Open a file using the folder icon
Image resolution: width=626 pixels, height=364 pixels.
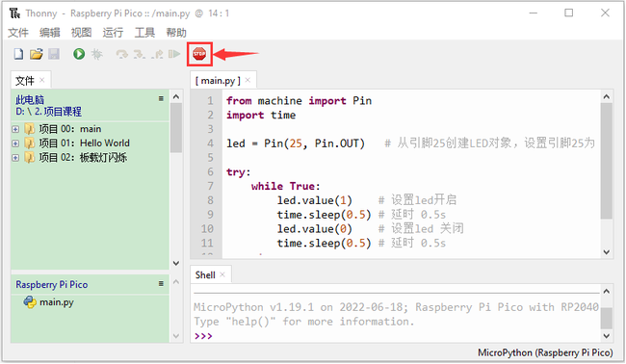click(36, 54)
